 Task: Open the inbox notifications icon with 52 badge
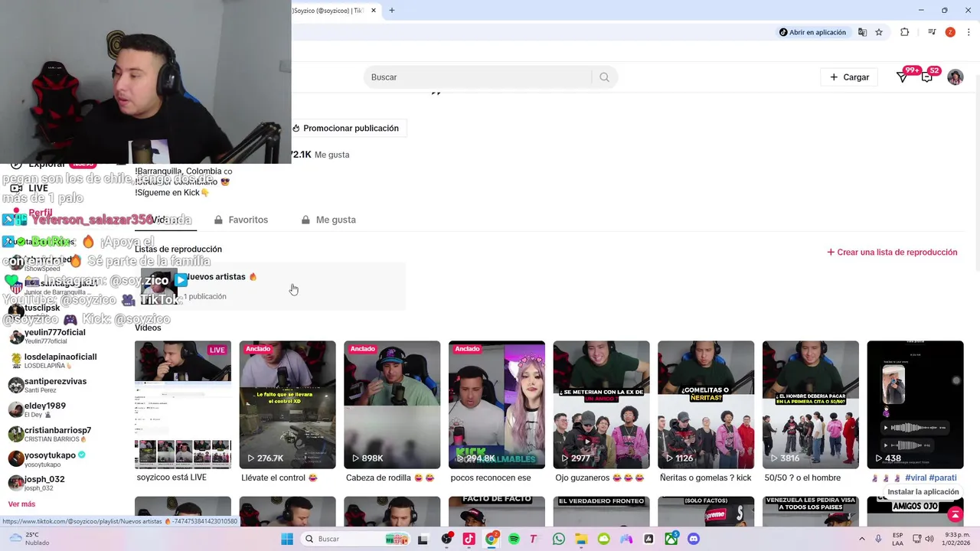(x=927, y=77)
